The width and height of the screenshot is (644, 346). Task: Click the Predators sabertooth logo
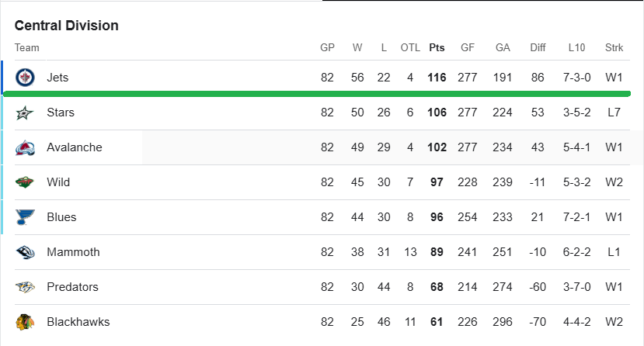[x=25, y=287]
